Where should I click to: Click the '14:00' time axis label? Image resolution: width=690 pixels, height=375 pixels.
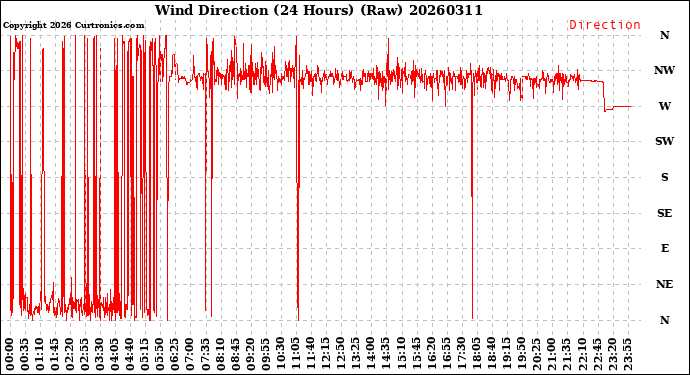point(371,355)
